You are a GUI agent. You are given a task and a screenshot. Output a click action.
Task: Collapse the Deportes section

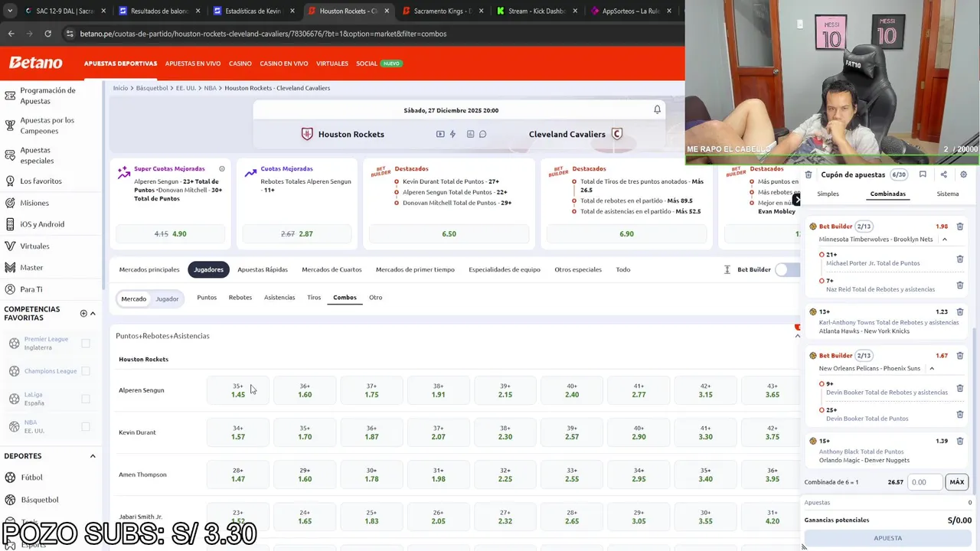coord(93,456)
